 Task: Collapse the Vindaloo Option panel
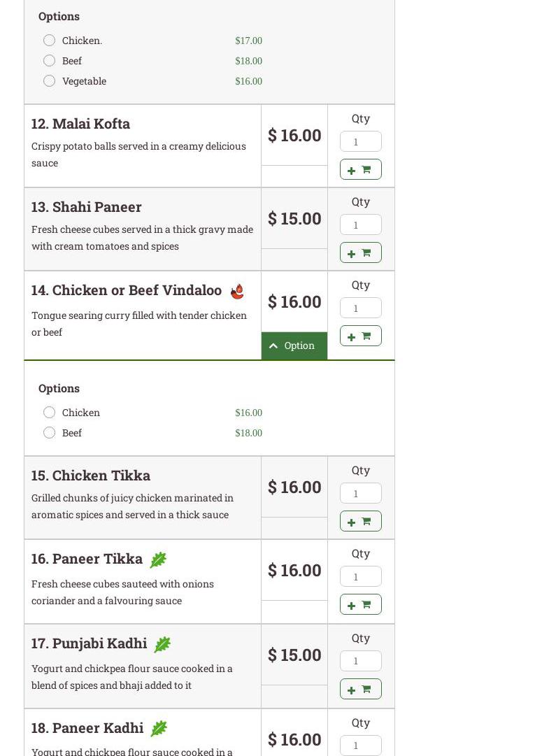pyautogui.click(x=294, y=345)
